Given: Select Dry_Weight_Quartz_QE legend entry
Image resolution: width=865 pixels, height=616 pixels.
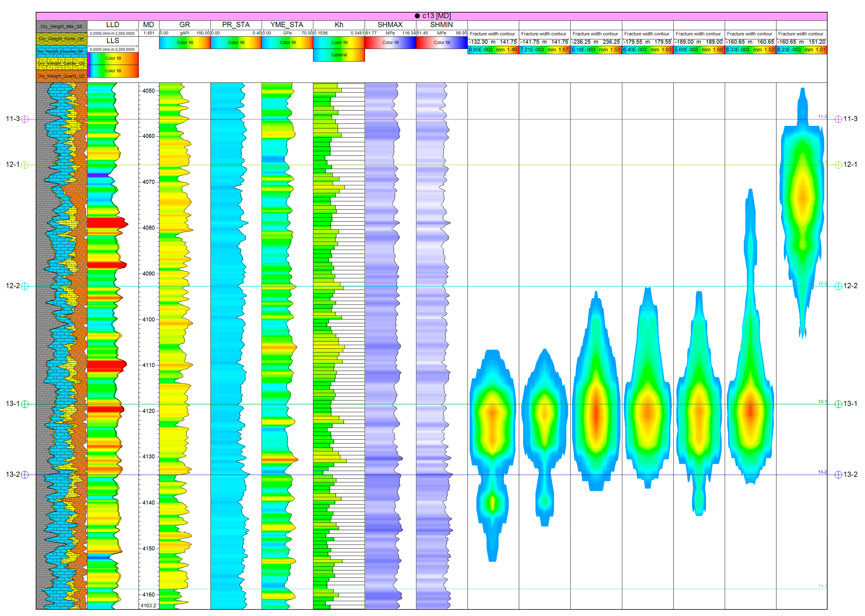Looking at the screenshot, I should 62,76.
